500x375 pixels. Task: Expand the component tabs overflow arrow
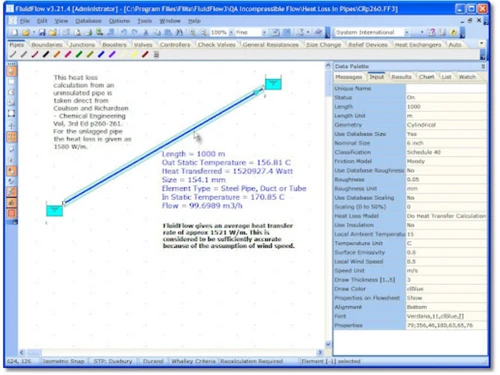tap(481, 44)
